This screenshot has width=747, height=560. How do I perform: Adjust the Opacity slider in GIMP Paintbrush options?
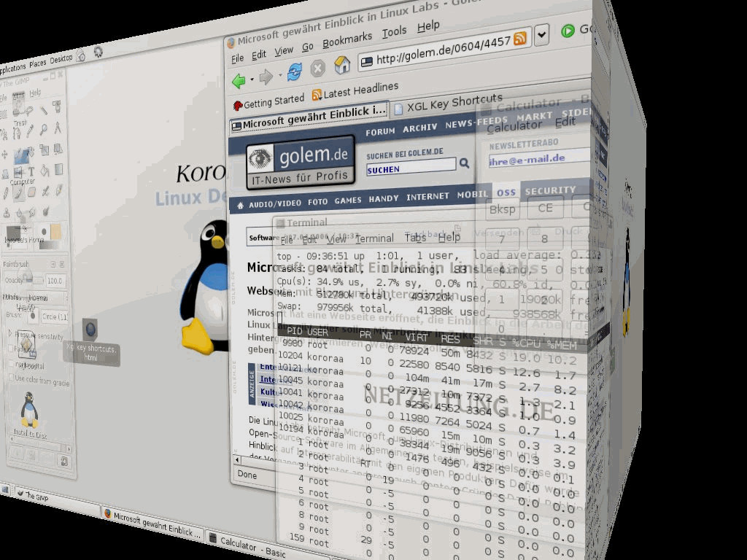34,281
